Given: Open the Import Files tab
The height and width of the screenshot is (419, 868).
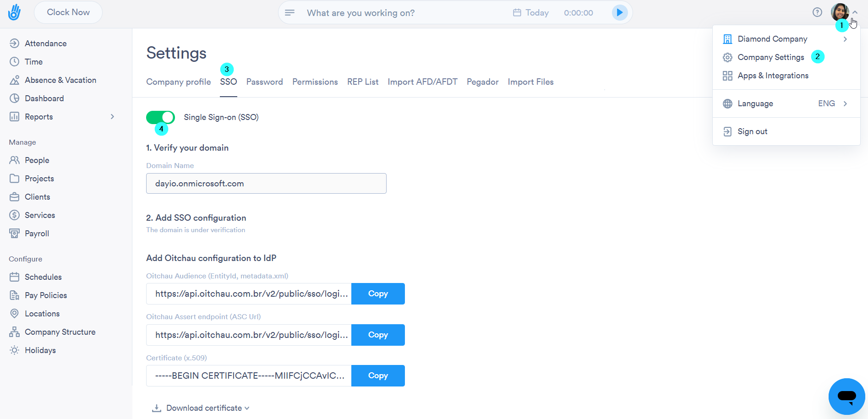Looking at the screenshot, I should coord(531,82).
